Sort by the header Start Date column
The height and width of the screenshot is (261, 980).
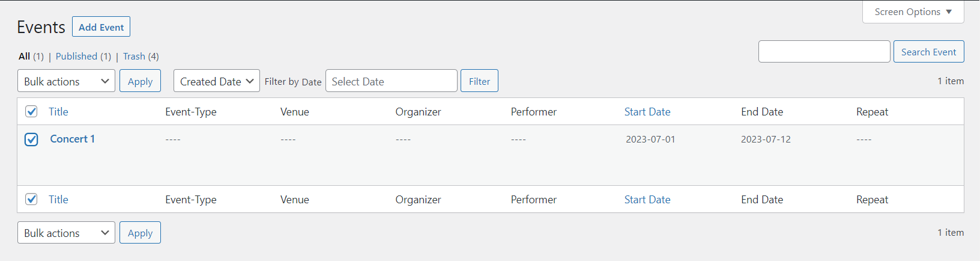point(647,112)
